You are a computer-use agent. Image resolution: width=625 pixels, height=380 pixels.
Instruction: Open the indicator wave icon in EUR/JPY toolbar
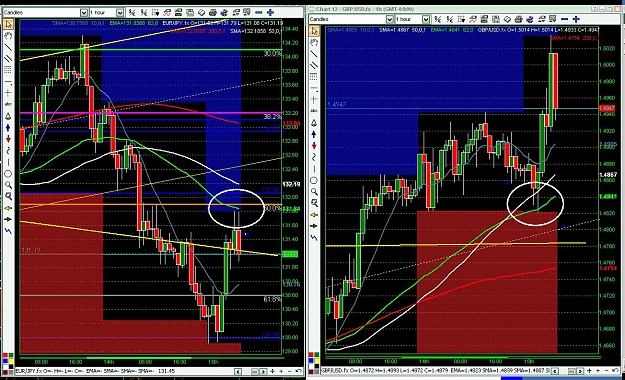point(167,13)
